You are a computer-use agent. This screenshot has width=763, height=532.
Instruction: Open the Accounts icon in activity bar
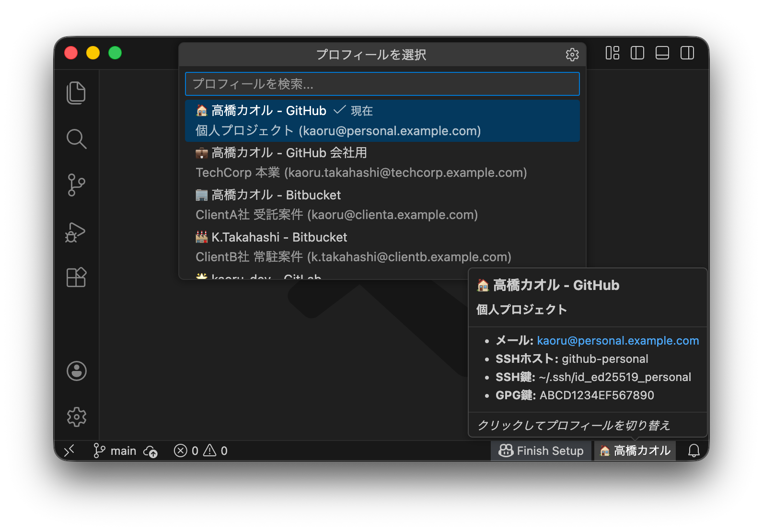pos(76,371)
